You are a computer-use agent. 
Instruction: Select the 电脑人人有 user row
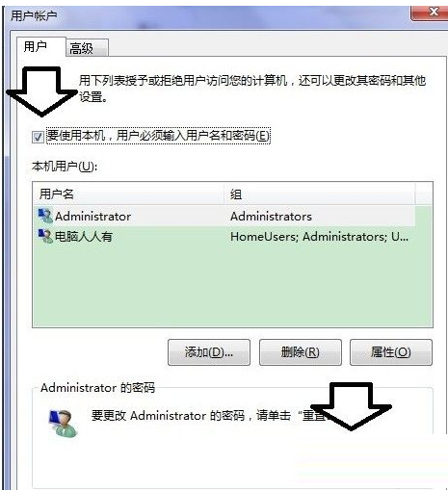(224, 237)
